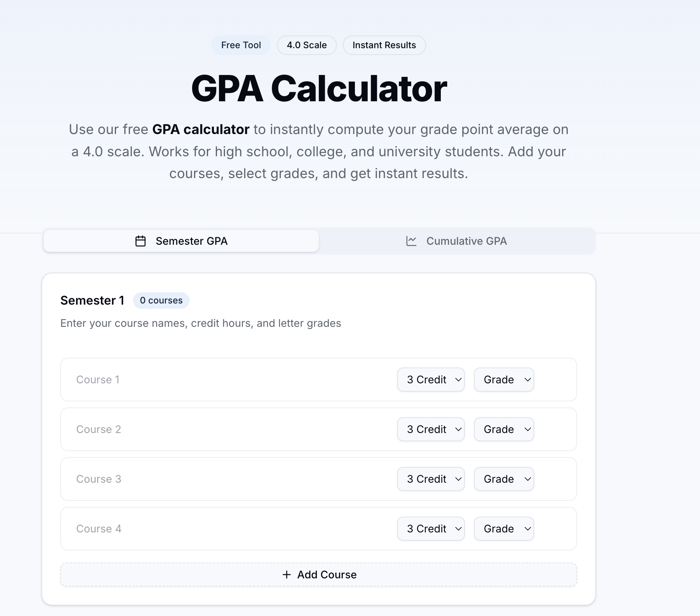This screenshot has width=700, height=616.
Task: Click the 0 courses badge
Action: pyautogui.click(x=161, y=300)
